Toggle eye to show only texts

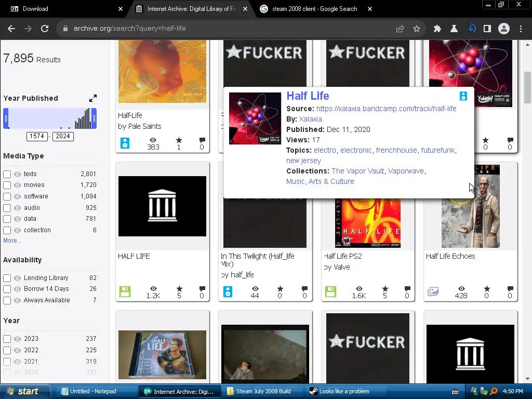(17, 174)
